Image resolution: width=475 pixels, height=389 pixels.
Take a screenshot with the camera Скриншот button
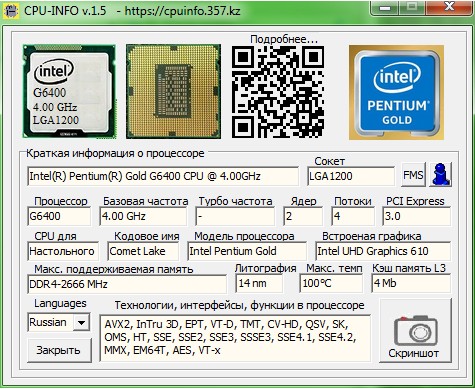(415, 330)
